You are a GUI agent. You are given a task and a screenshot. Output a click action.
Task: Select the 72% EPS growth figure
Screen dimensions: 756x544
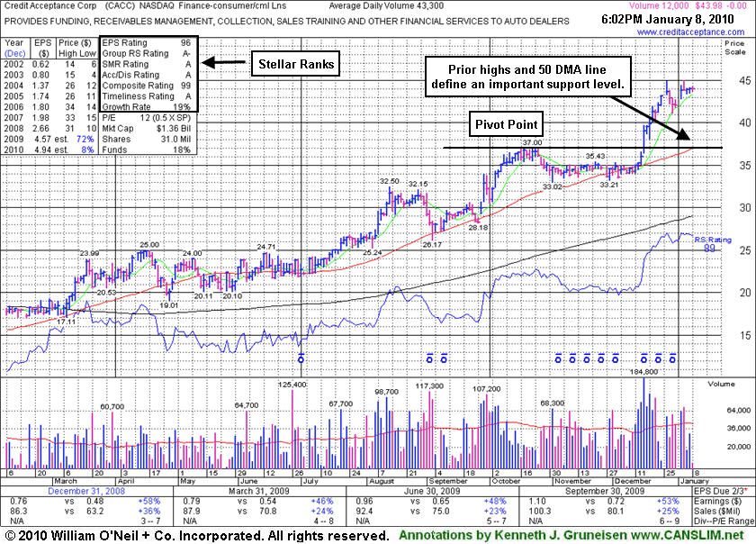(85, 139)
